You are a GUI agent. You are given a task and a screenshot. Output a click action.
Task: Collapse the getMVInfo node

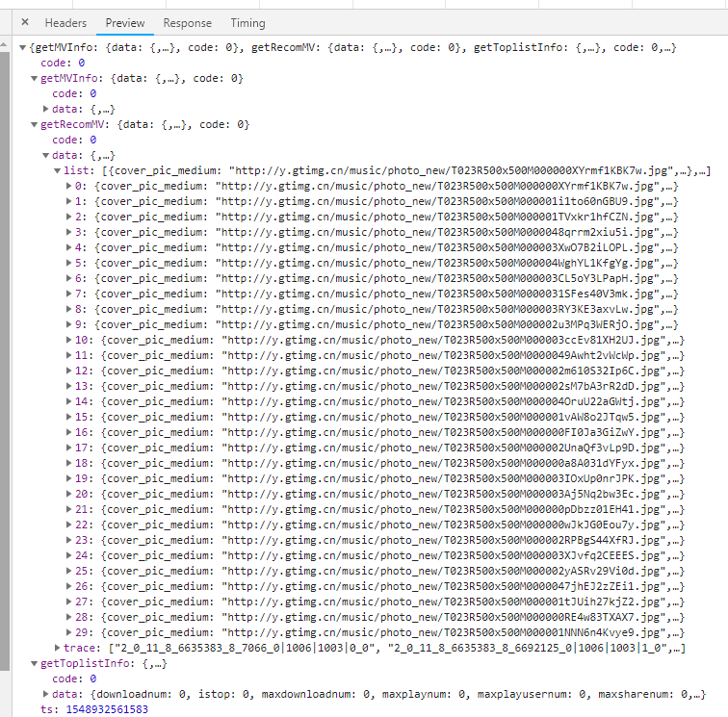34,78
